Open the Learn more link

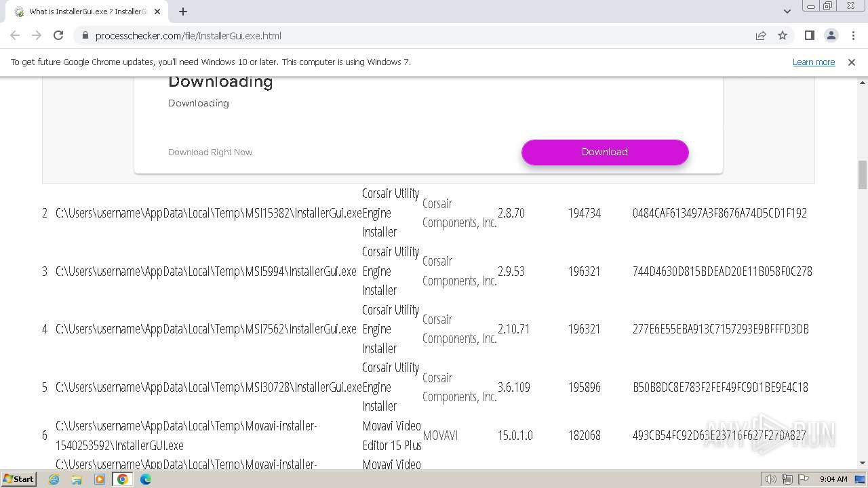point(814,62)
